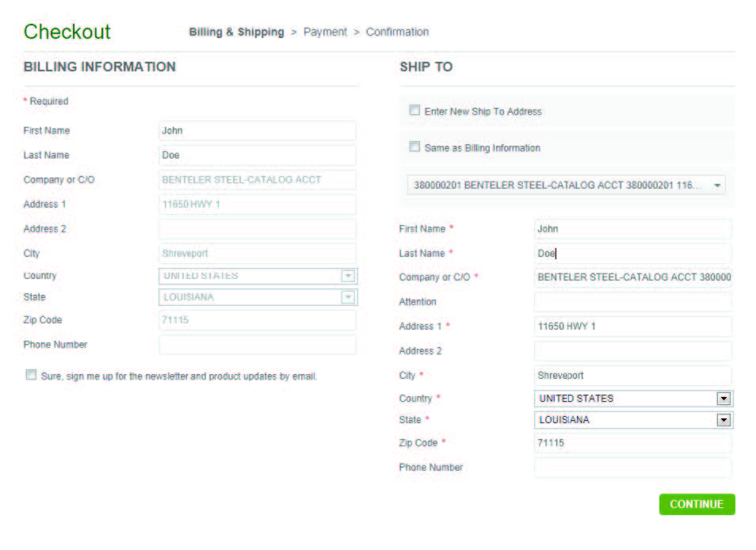Click the Ship To Attention field
756x550 pixels.
click(x=632, y=302)
